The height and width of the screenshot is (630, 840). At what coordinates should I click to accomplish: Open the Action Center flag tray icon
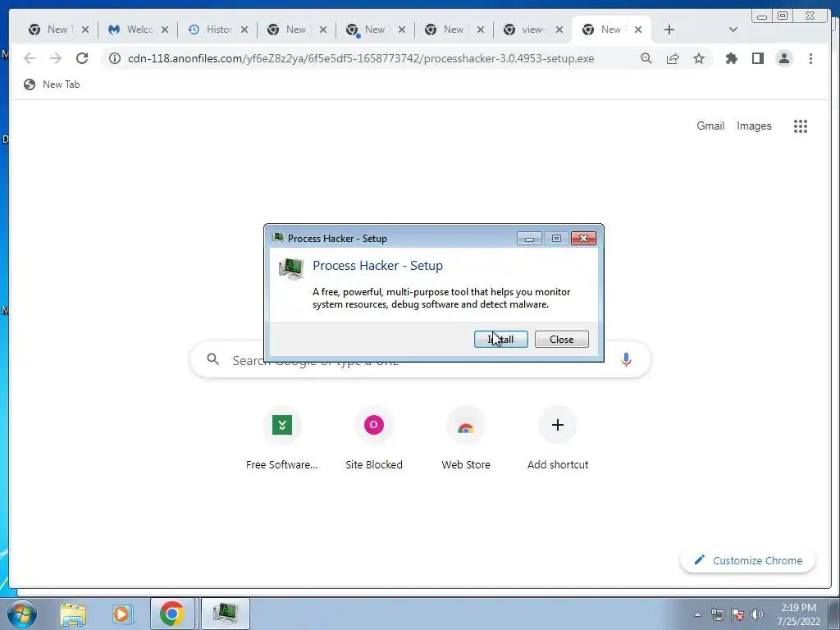coord(737,614)
